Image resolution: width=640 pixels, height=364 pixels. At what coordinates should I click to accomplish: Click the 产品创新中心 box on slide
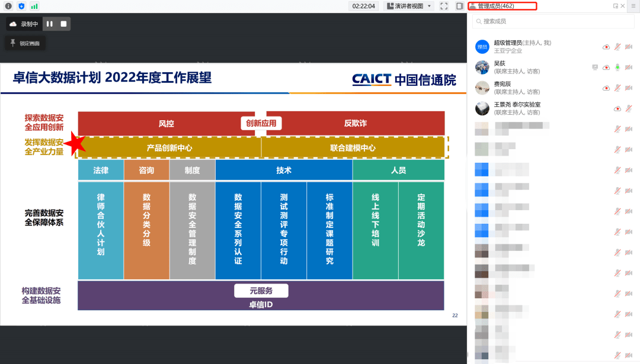[x=169, y=147]
